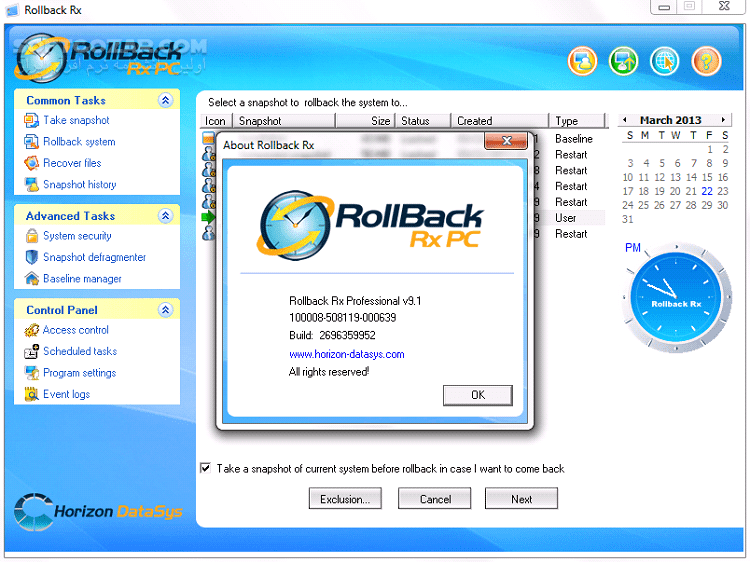The image size is (750, 562).
Task: Click the Snapshot defragmenter shield icon
Action: [x=32, y=257]
